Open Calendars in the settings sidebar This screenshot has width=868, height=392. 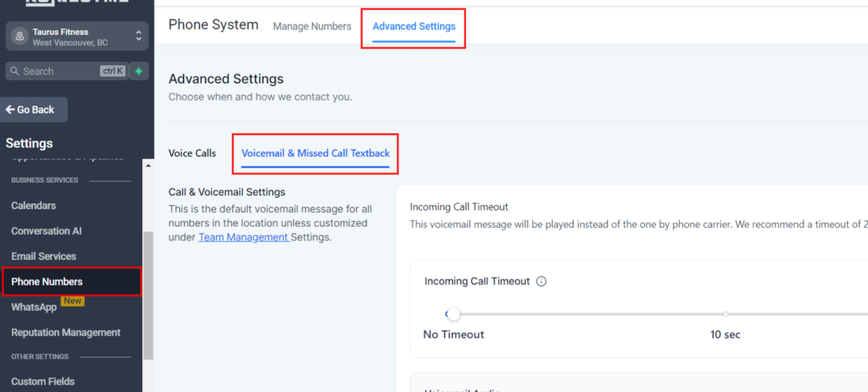point(34,206)
